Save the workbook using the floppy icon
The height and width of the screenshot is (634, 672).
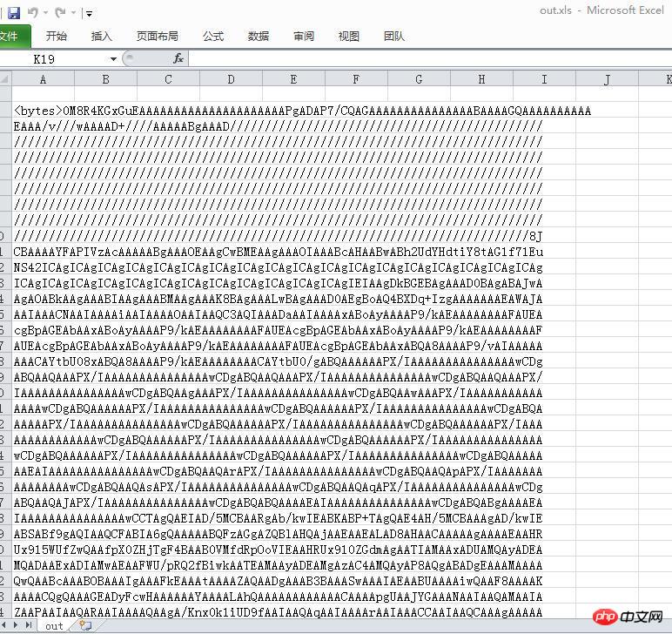click(14, 13)
